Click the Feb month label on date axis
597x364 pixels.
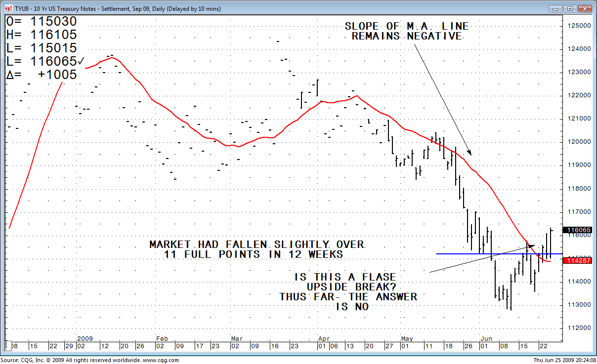(x=162, y=338)
